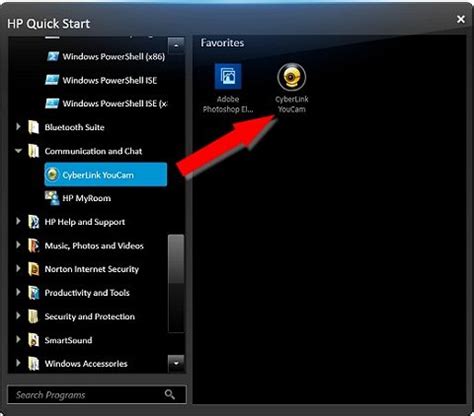Viewport: 474px width, 416px height.
Task: Click the Communication and Chat folder icon
Action: [x=33, y=151]
